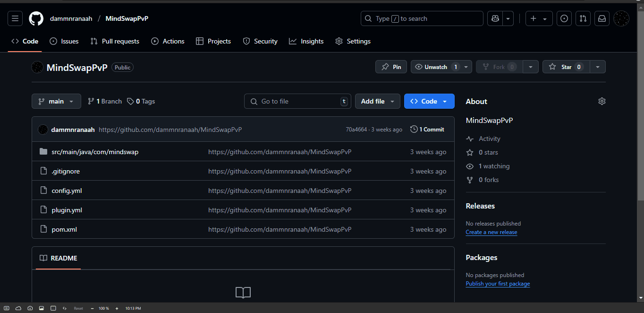Focus the Type / to search field
The image size is (644, 313).
(422, 18)
